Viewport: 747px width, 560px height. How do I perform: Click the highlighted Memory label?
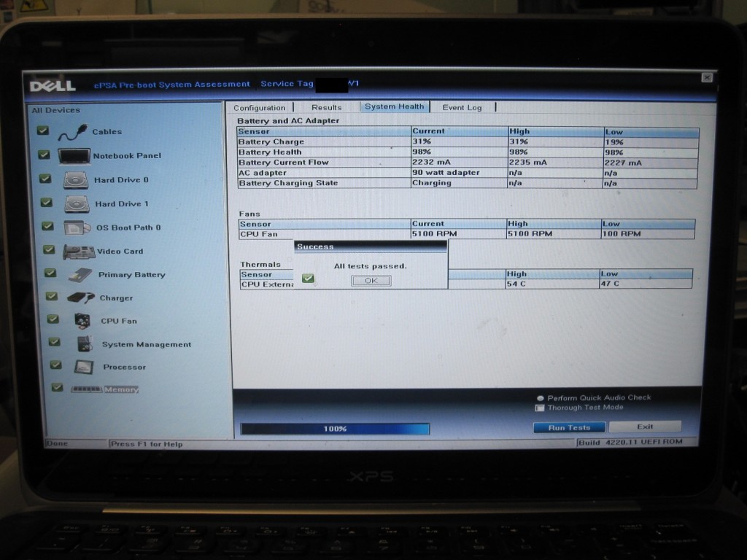(122, 389)
